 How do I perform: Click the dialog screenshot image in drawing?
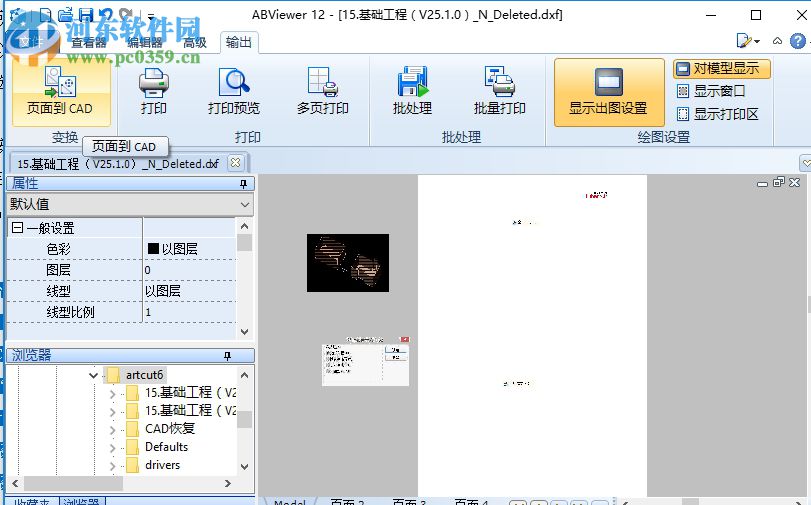365,361
